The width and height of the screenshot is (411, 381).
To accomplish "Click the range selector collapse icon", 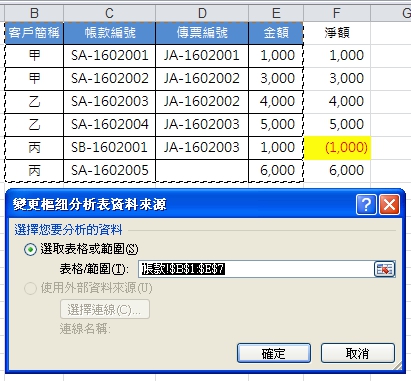I will (384, 269).
